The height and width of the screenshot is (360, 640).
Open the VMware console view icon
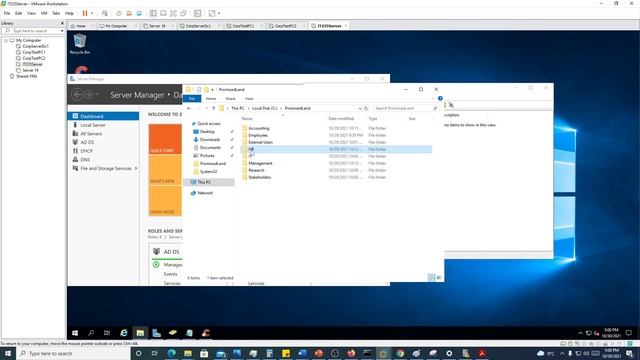click(198, 13)
